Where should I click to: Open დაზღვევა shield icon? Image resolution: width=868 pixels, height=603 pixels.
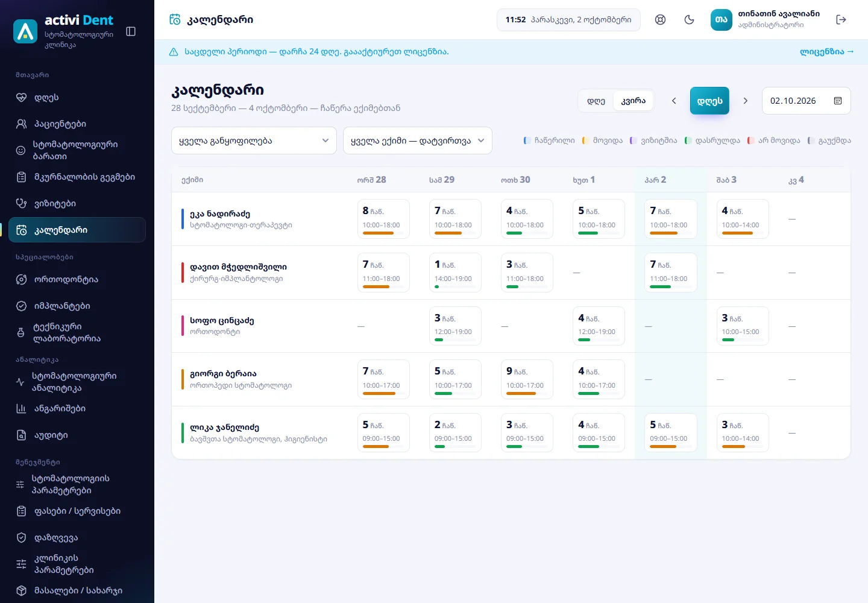click(21, 537)
